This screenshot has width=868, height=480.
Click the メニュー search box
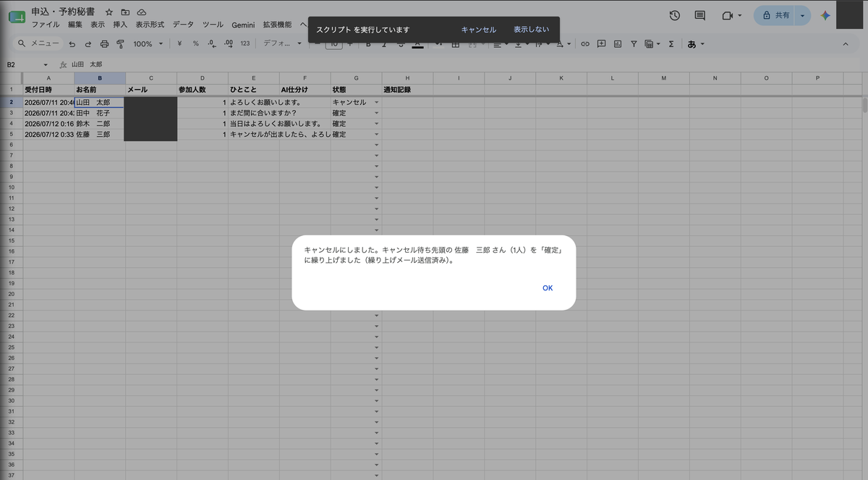(x=40, y=44)
